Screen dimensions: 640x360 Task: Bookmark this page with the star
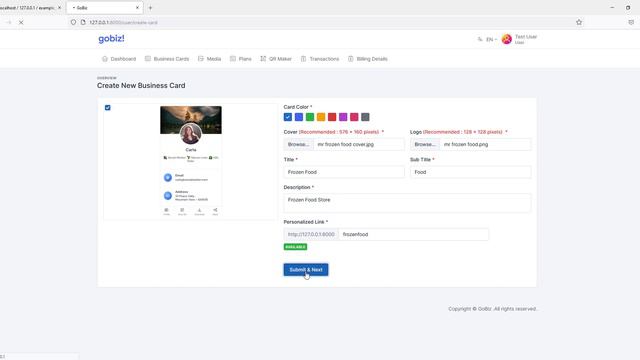[x=579, y=22]
